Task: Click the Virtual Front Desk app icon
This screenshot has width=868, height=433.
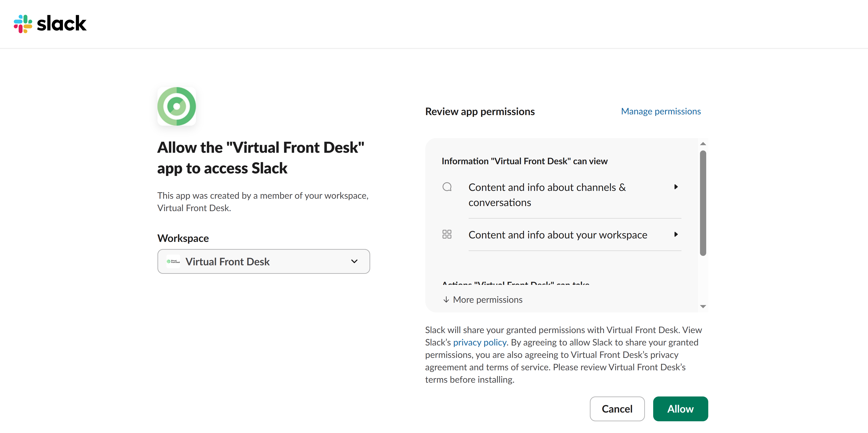Action: tap(176, 107)
